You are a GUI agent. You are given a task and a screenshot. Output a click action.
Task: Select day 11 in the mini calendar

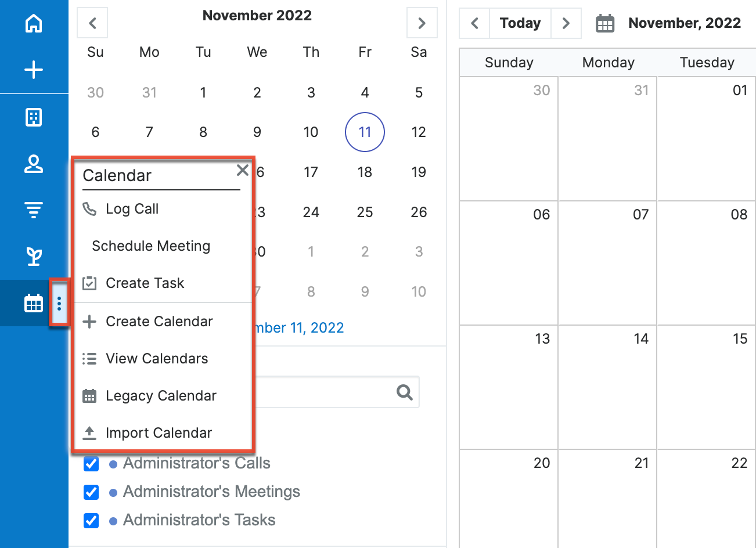click(365, 132)
